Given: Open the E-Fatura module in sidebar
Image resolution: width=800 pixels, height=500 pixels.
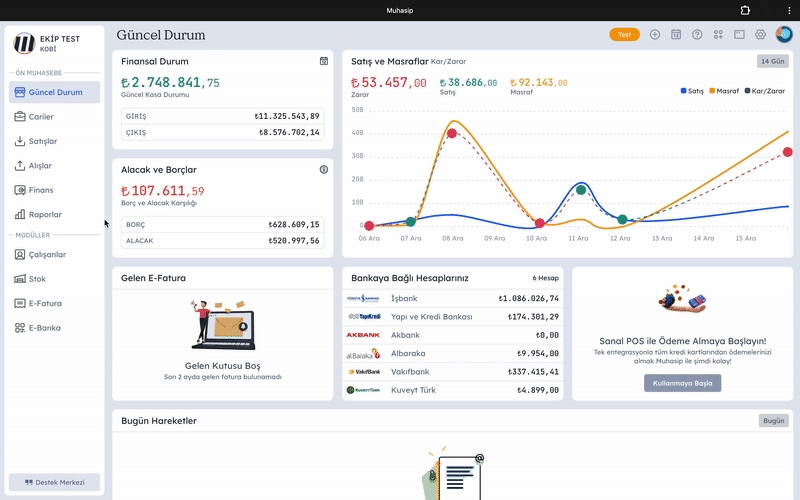Looking at the screenshot, I should click(45, 303).
